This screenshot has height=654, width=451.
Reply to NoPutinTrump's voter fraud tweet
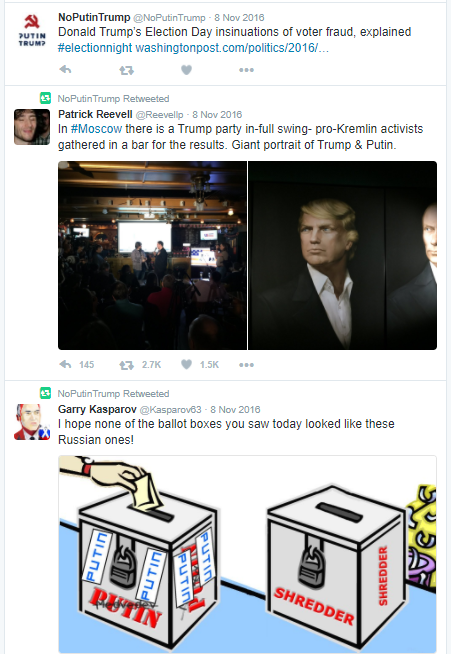click(x=66, y=70)
